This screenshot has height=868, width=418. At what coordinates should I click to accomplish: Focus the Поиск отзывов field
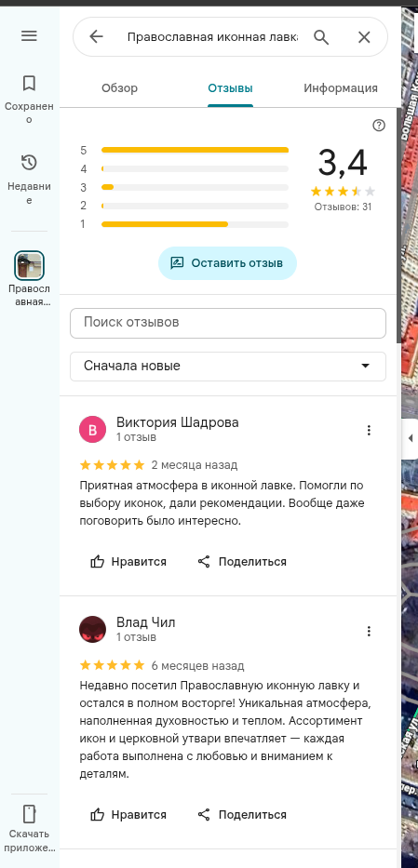pyautogui.click(x=227, y=323)
